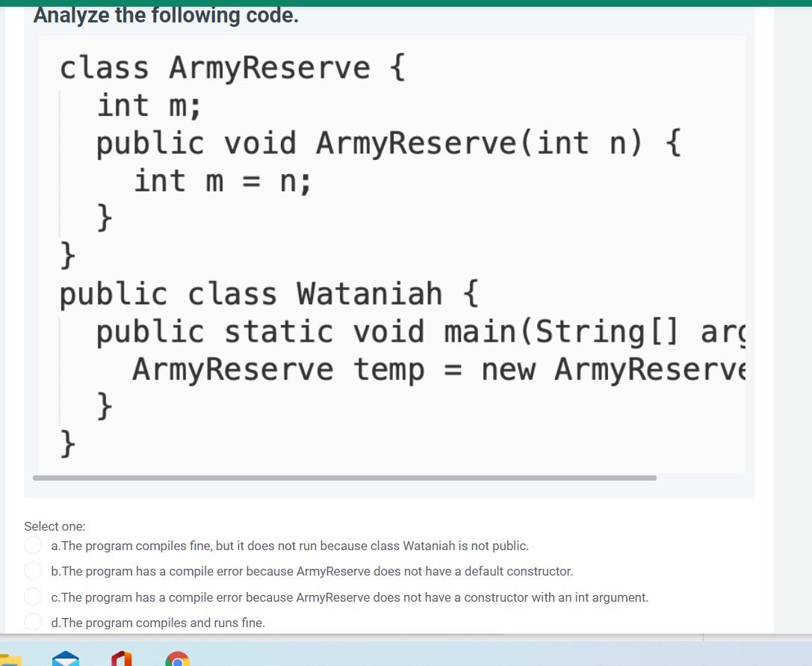Select answer option c radio button
The width and height of the screenshot is (812, 666).
pos(33,596)
